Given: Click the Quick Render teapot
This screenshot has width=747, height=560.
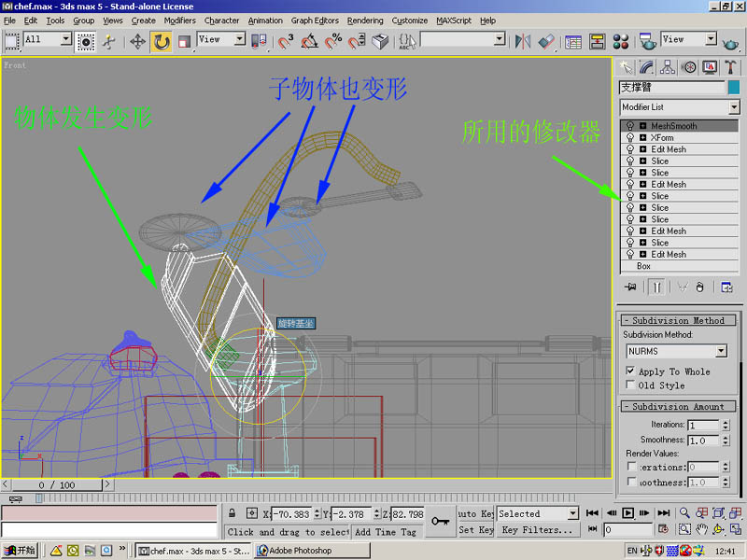Looking at the screenshot, I should pos(730,43).
